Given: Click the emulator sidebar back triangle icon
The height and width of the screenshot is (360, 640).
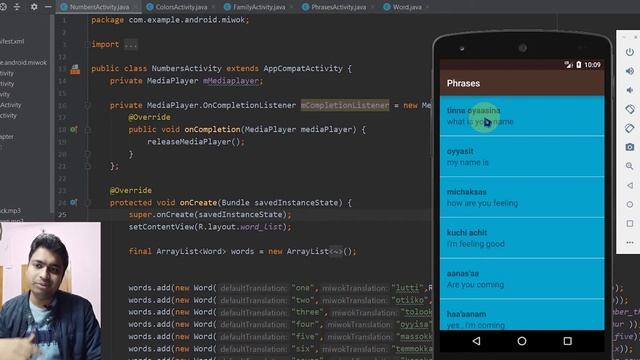Looking at the screenshot, I should point(630,185).
